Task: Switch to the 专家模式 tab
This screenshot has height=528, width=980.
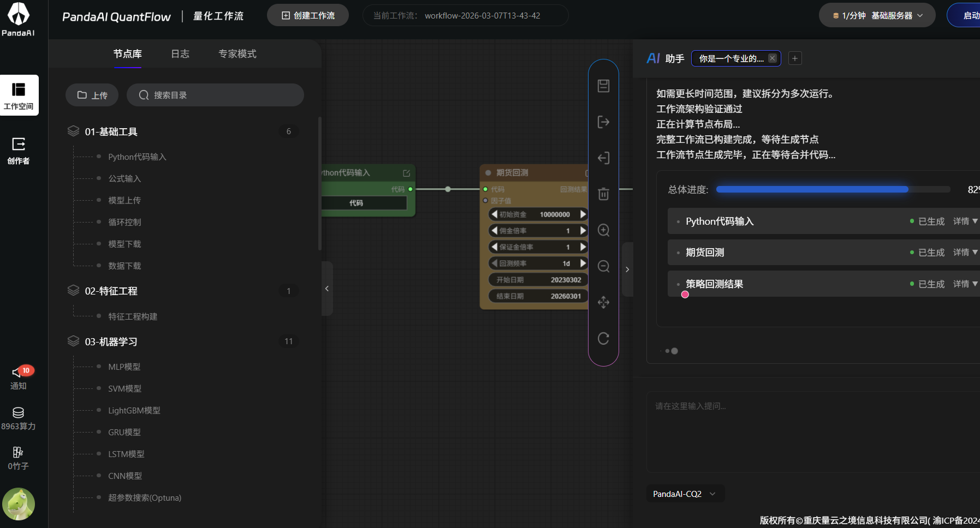Action: [x=237, y=54]
